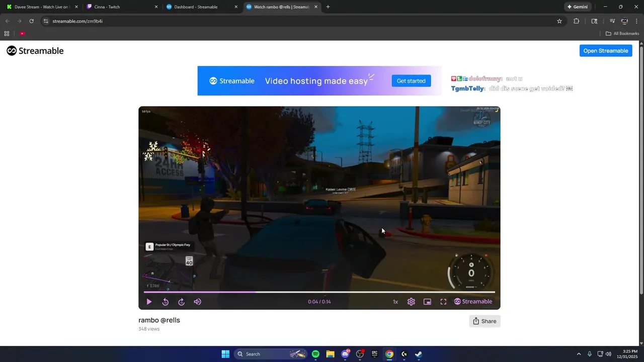Click the '0:04 / 0:14' time display
This screenshot has height=362, width=644.
point(319,302)
